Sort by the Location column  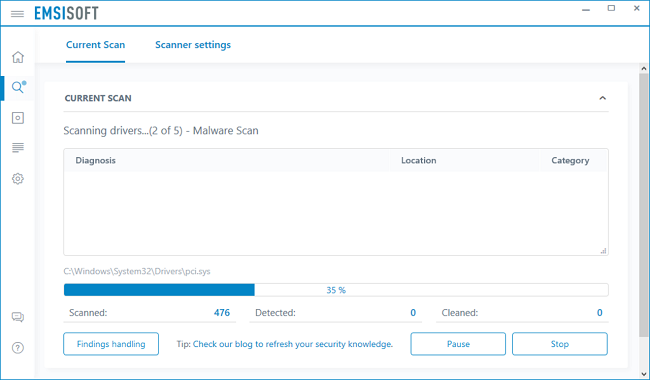419,160
